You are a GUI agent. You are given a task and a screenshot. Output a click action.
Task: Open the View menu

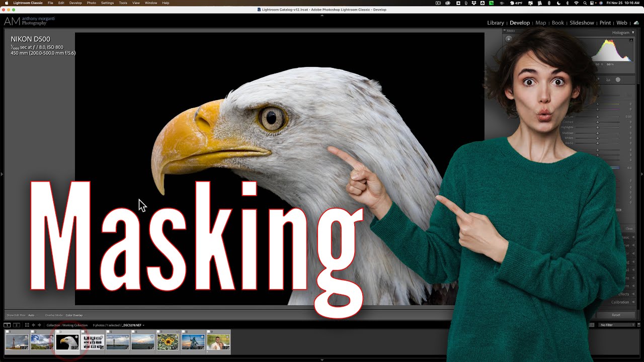136,3
